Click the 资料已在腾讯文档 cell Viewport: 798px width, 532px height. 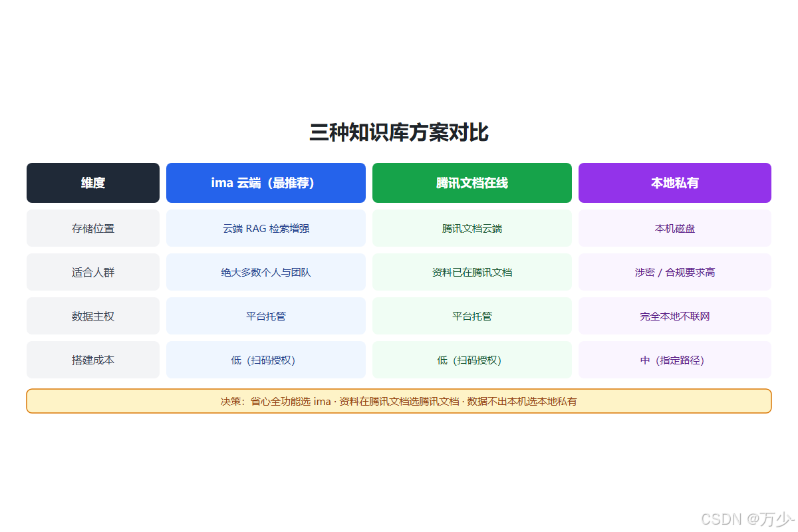tap(472, 272)
